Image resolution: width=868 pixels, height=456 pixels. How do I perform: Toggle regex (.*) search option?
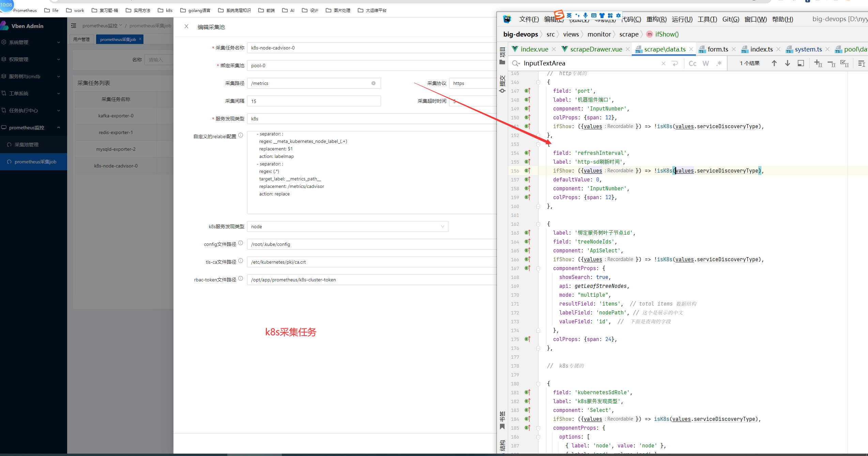click(719, 63)
